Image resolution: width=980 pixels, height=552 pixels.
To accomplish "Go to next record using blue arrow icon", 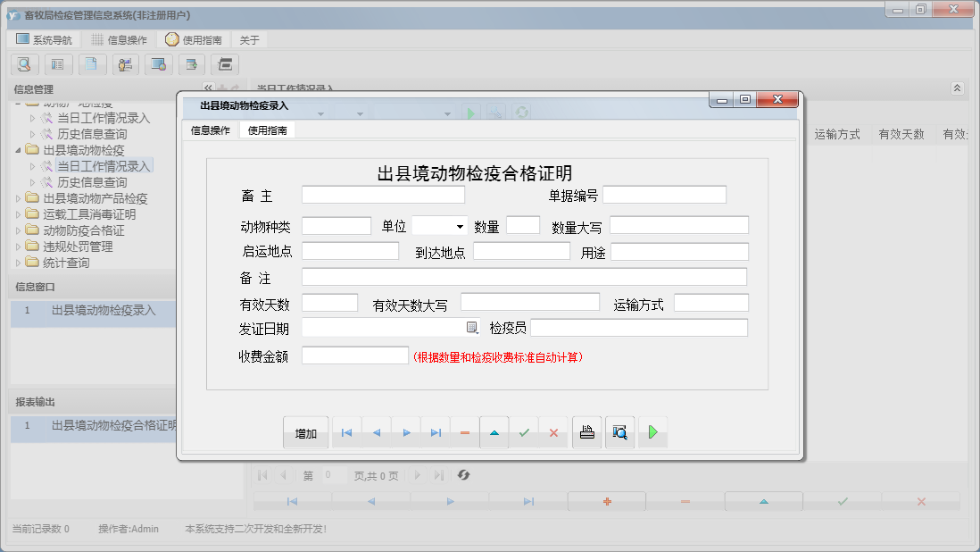I will [x=406, y=431].
